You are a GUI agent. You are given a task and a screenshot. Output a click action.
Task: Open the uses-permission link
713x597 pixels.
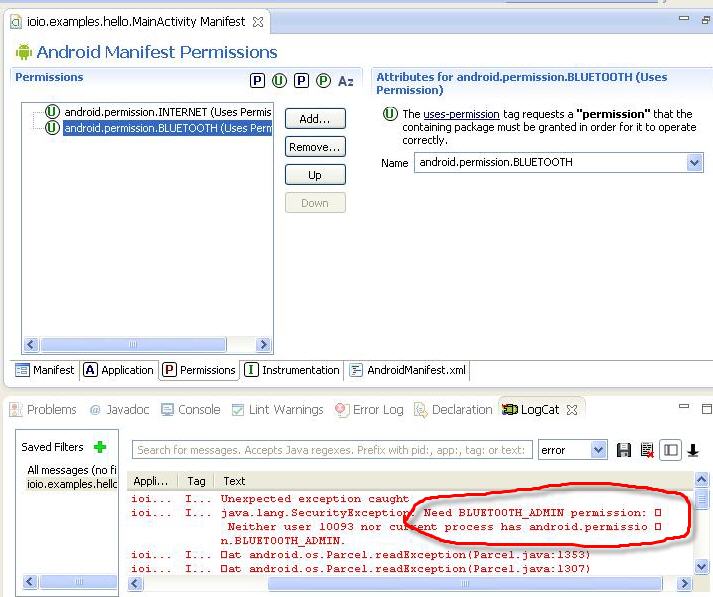(461, 114)
